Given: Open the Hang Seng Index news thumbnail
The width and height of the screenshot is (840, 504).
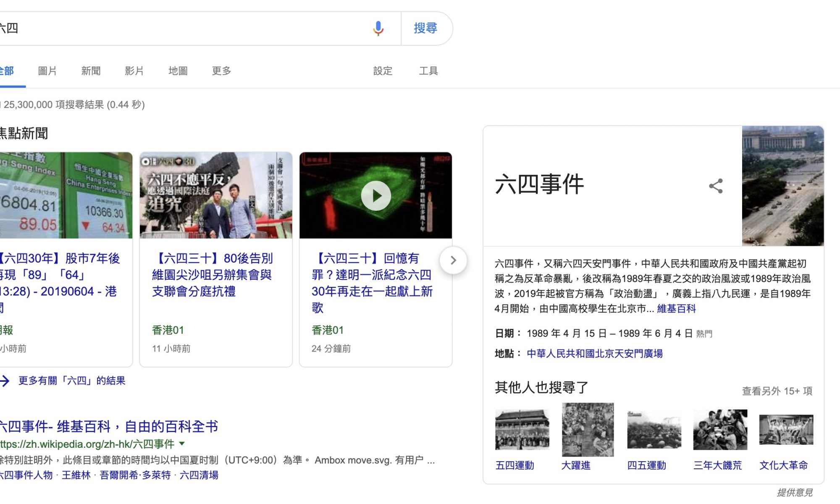Looking at the screenshot, I should pyautogui.click(x=66, y=195).
